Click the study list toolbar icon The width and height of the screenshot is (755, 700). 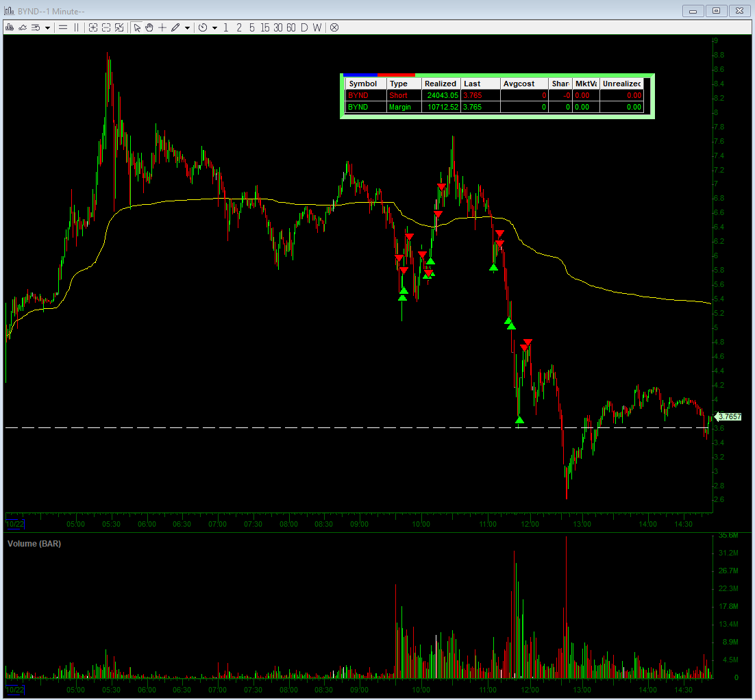pyautogui.click(x=36, y=27)
